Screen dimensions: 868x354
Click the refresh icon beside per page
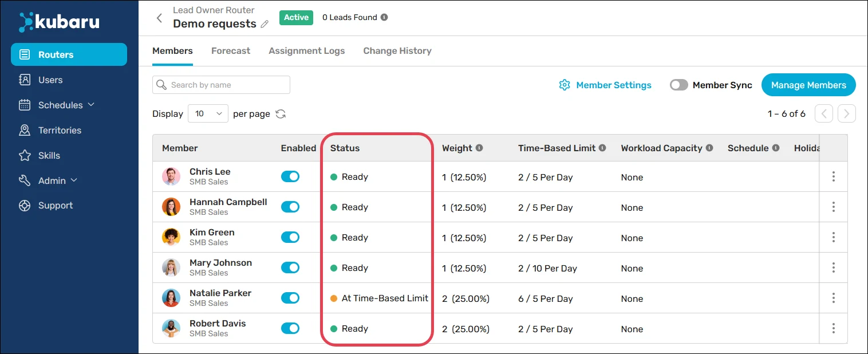281,113
